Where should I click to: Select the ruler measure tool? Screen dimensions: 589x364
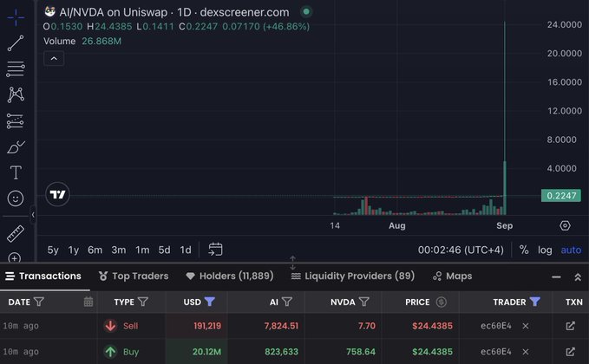16,234
